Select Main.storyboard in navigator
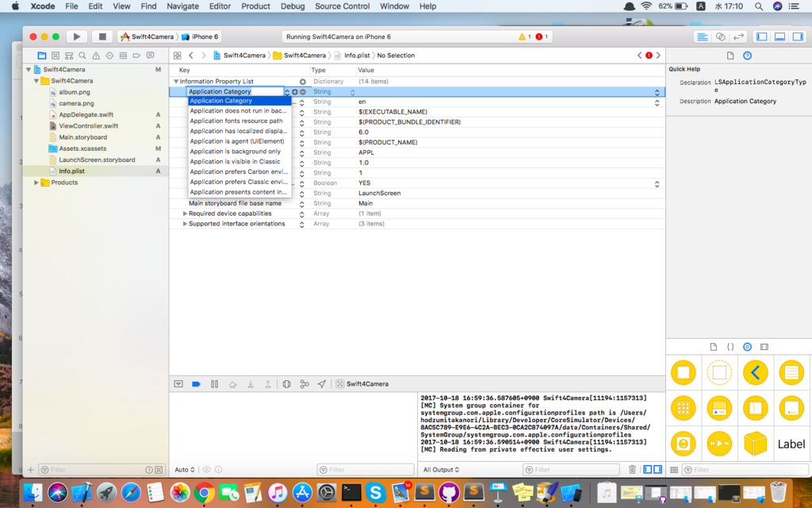812x508 pixels. (x=82, y=137)
